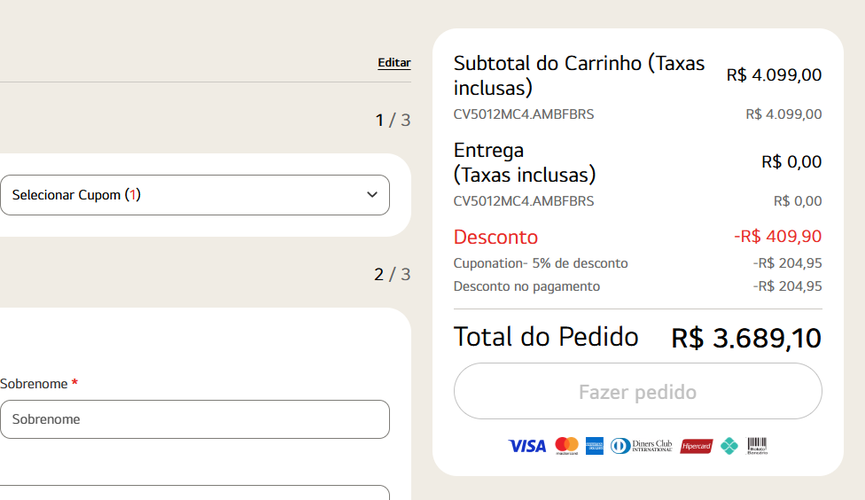Click the Hipercard payment icon
This screenshot has width=865, height=500.
point(696,446)
